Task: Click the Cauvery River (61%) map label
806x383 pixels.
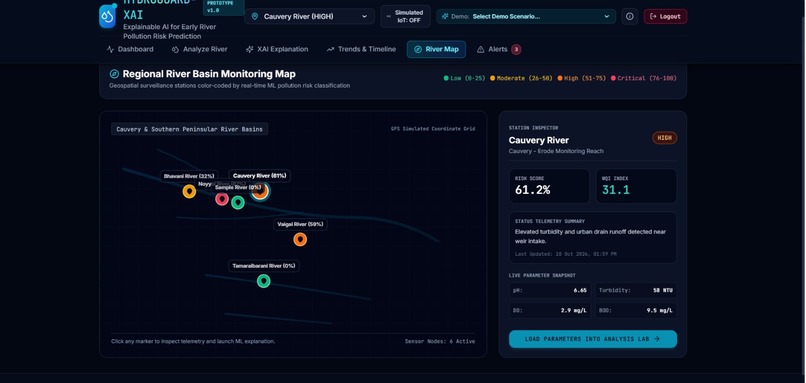Action: point(260,176)
